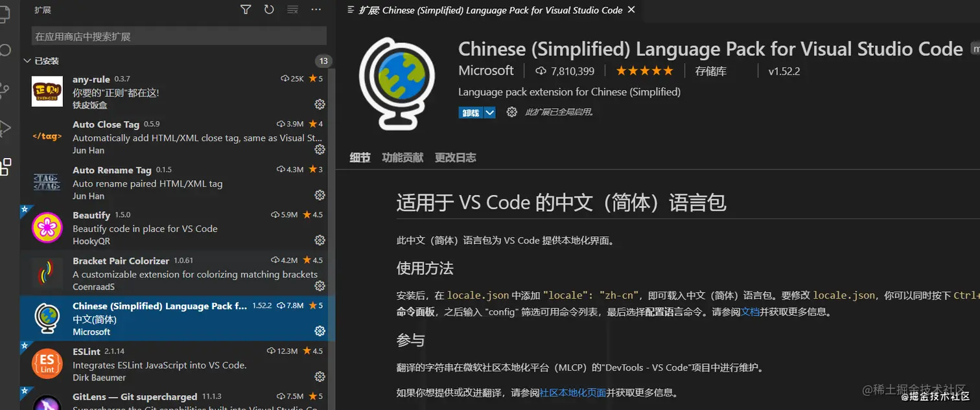Open manage gear for ESLint extension
The height and width of the screenshot is (410, 980).
pos(320,376)
